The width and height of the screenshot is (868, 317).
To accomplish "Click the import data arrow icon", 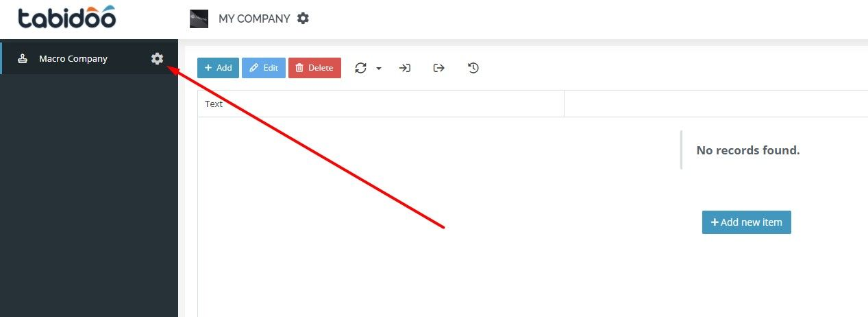I will click(x=405, y=68).
